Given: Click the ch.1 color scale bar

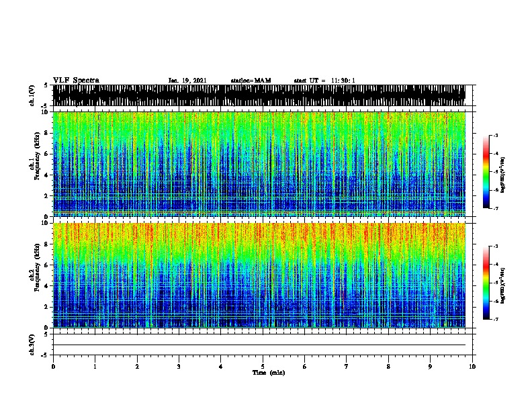Looking at the screenshot, I should 486,172.
